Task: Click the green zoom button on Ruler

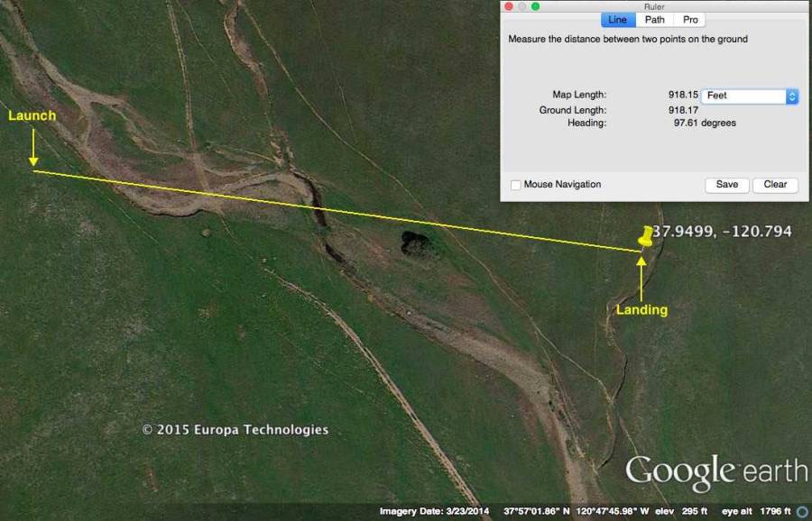Action: pos(535,6)
